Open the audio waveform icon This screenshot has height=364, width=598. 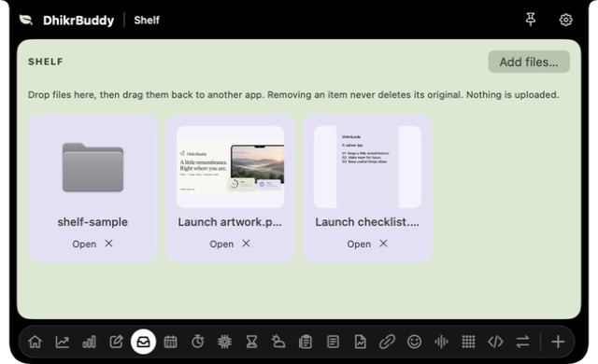pos(441,342)
